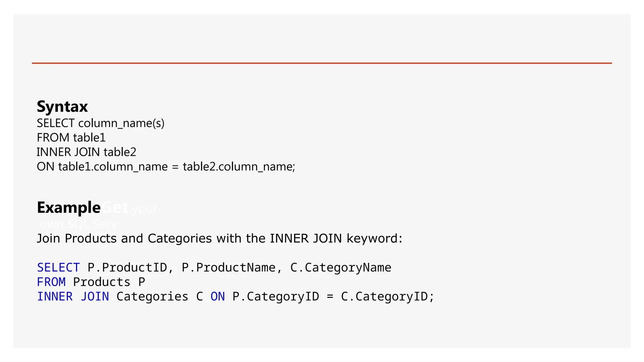Click the 'Example' heading

pos(69,208)
